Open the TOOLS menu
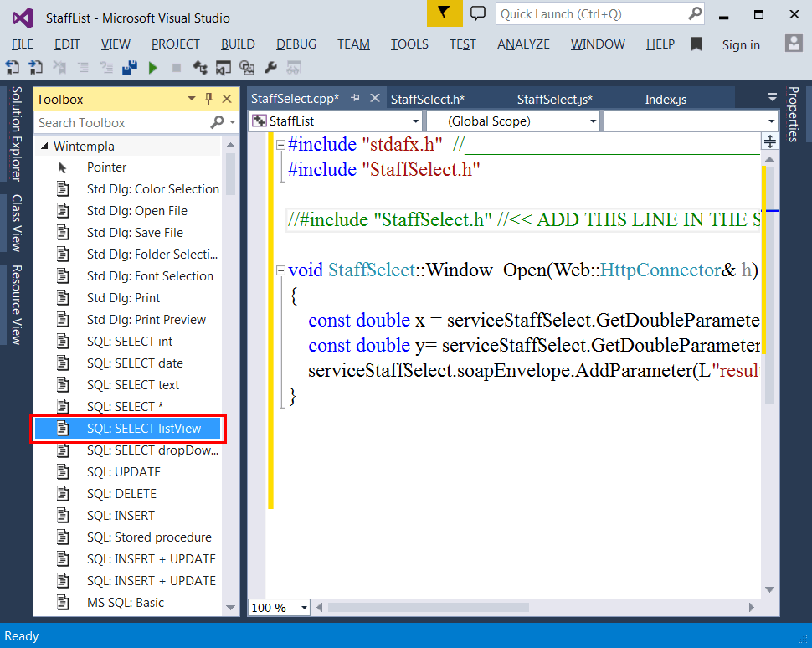Image resolution: width=812 pixels, height=648 pixels. [409, 44]
